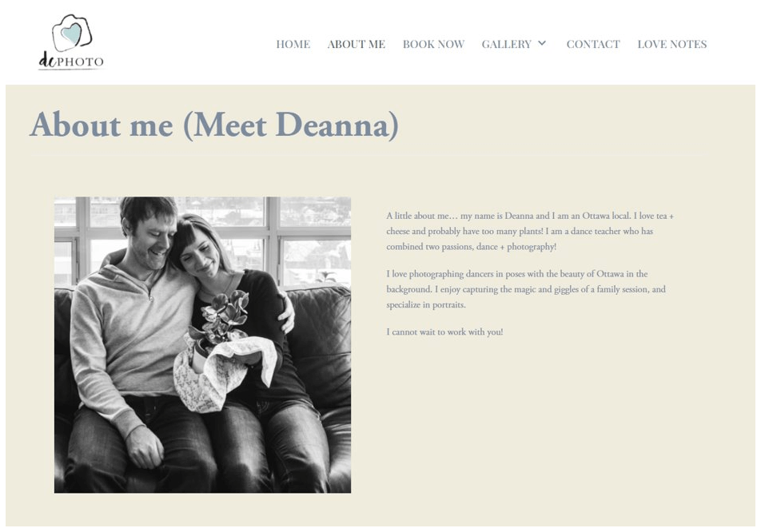Click the line 'combined two passions, dance + photography!'

point(472,247)
